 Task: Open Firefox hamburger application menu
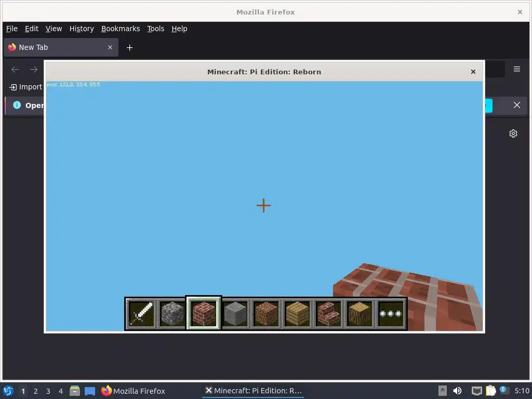[x=517, y=69]
